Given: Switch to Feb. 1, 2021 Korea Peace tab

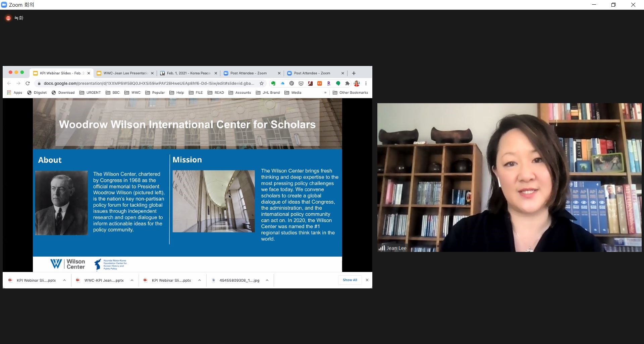Looking at the screenshot, I should tap(189, 73).
